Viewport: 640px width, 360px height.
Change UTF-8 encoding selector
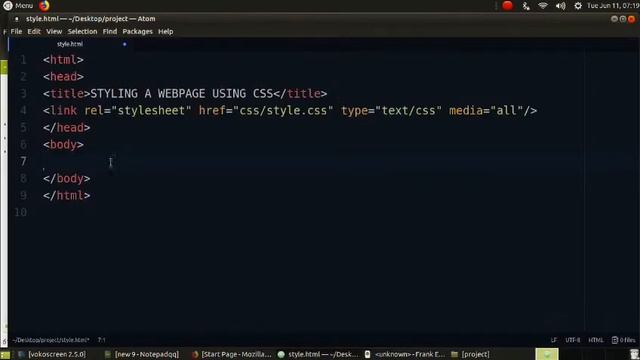(572, 340)
